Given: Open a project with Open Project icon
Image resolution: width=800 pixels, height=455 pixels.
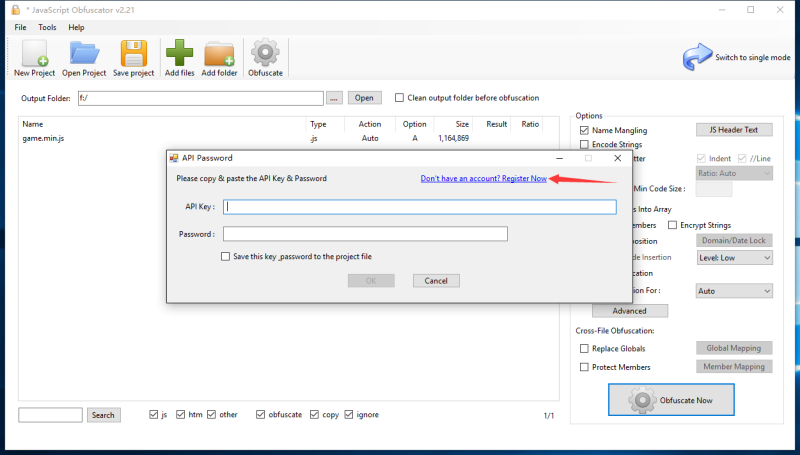Looking at the screenshot, I should tap(84, 53).
